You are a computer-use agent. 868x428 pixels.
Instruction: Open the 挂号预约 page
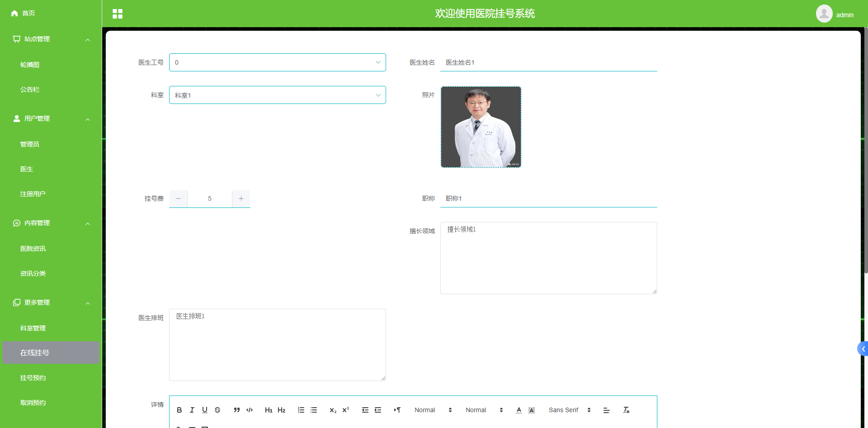click(33, 377)
